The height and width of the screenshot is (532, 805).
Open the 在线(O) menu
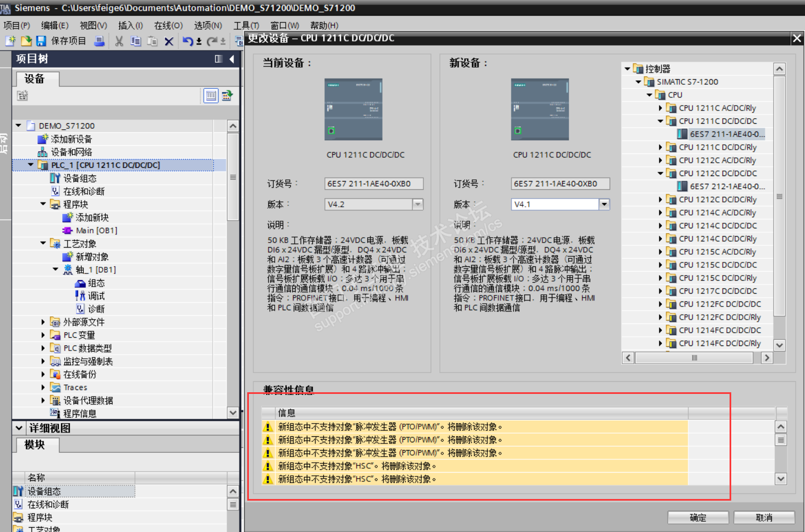coord(168,25)
